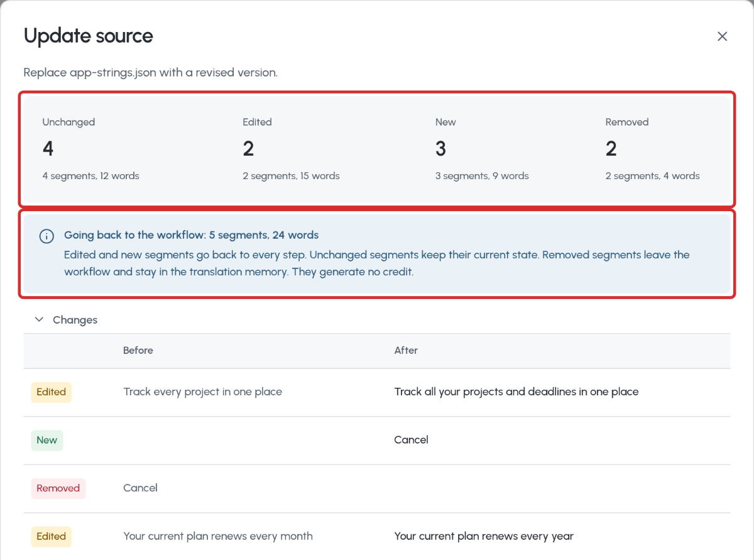Click the 'After' column header
The height and width of the screenshot is (560, 754).
(406, 350)
